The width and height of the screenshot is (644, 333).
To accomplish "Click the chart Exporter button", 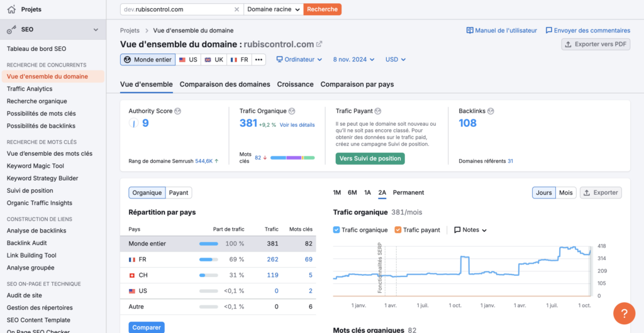I will [601, 193].
